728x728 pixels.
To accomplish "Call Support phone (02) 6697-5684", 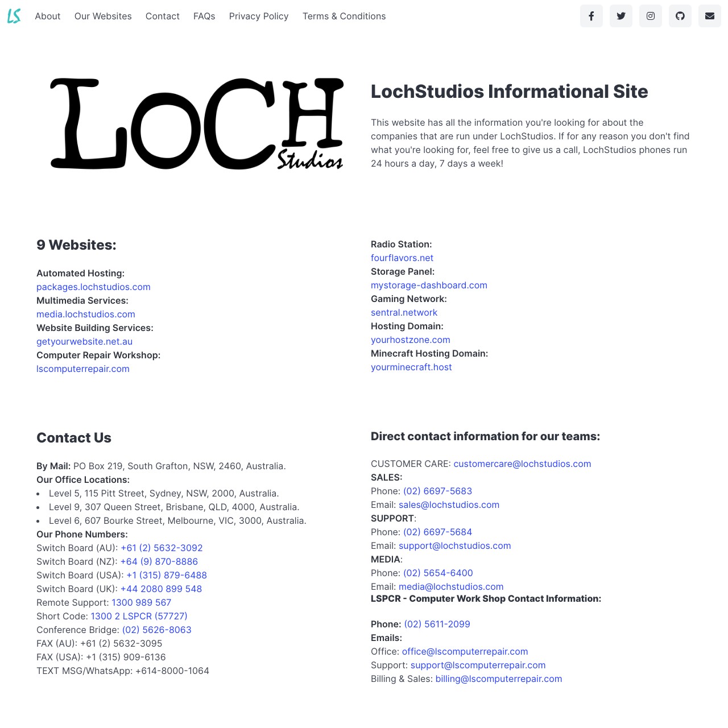I will 437,532.
